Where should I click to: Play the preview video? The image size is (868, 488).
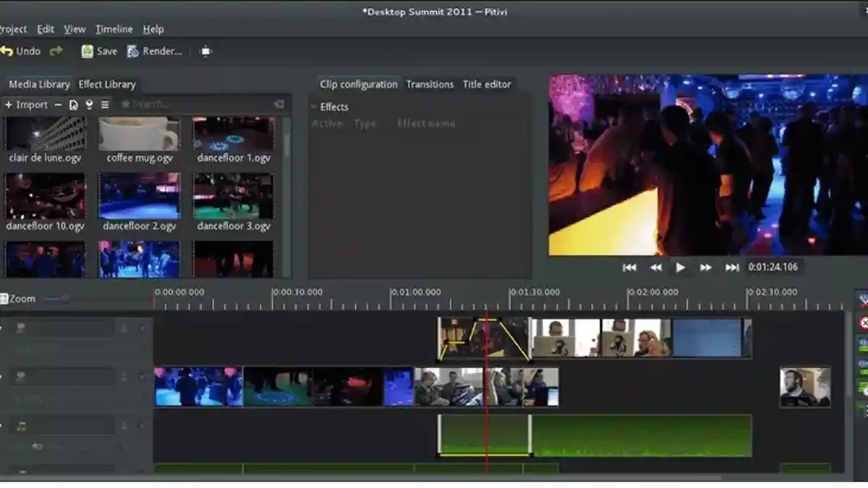680,267
